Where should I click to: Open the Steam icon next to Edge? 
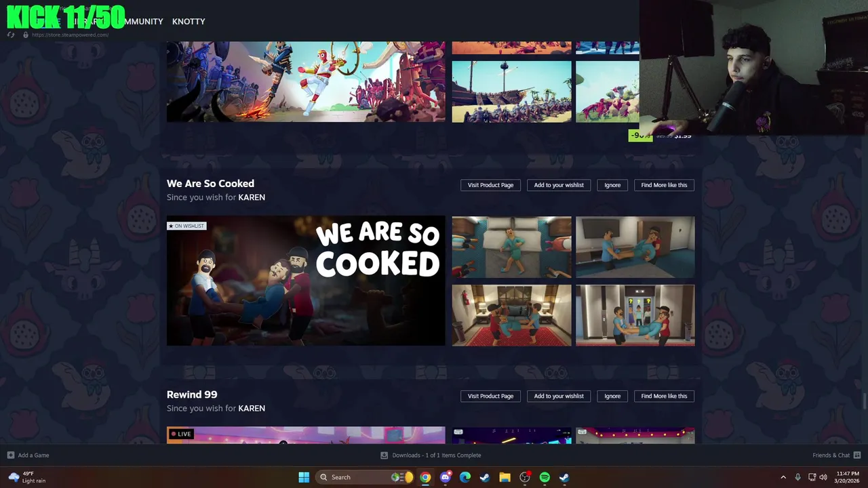pos(485,477)
